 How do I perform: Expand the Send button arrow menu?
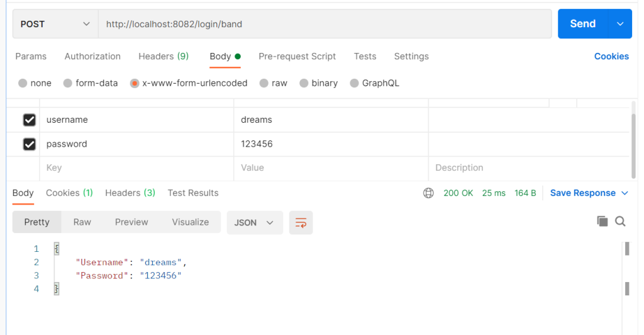tap(620, 24)
